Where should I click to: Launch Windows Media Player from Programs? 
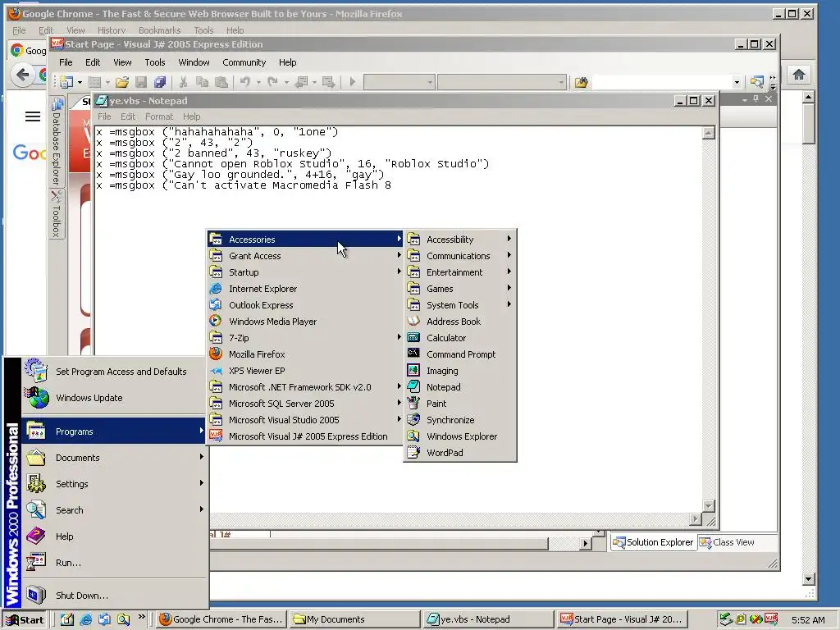coord(305,322)
